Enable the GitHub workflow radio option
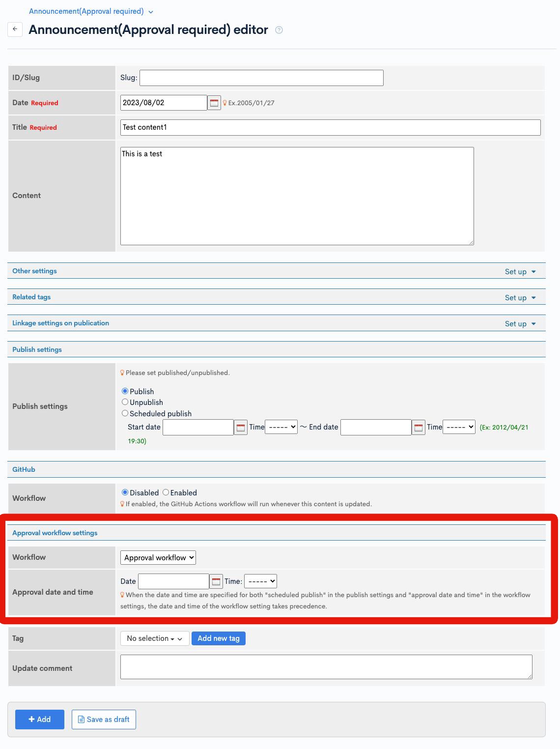 (165, 492)
